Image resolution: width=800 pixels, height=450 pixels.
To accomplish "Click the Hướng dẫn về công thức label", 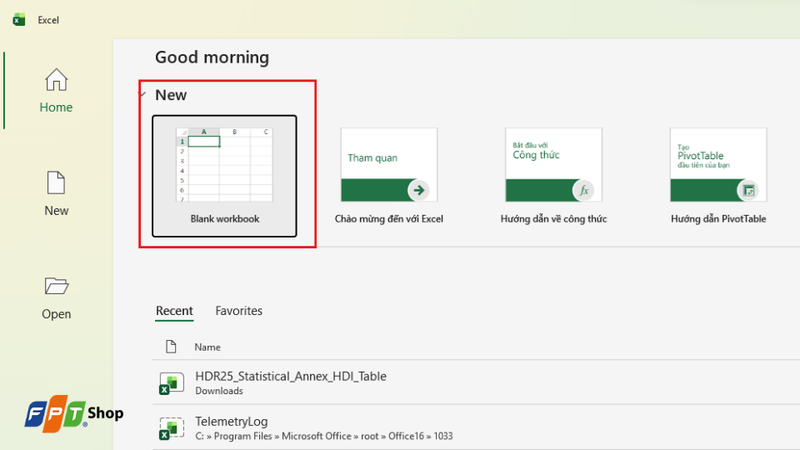I will [554, 219].
